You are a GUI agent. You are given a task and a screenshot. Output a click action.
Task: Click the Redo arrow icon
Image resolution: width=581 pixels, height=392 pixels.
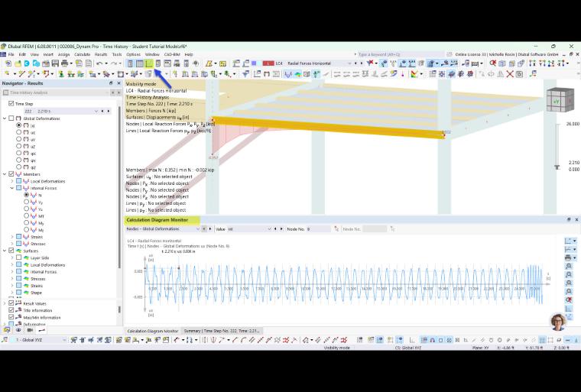(114, 63)
